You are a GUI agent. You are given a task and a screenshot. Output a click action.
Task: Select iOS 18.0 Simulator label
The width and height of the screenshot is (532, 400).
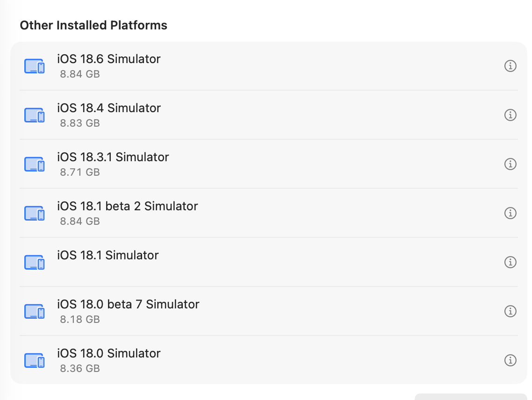(x=109, y=354)
